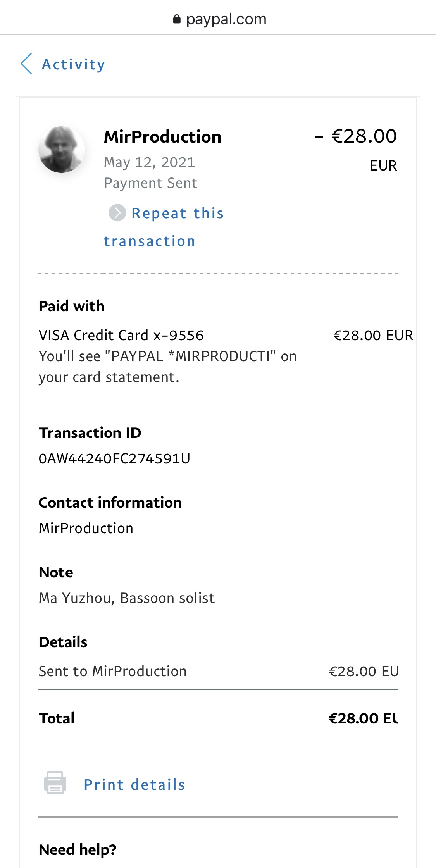Tap the padlock icon in address bar
436x868 pixels.
177,19
